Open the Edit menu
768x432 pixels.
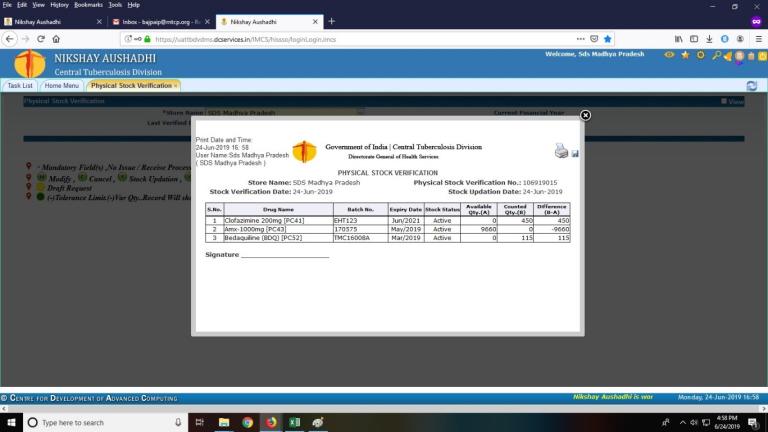pyautogui.click(x=22, y=5)
